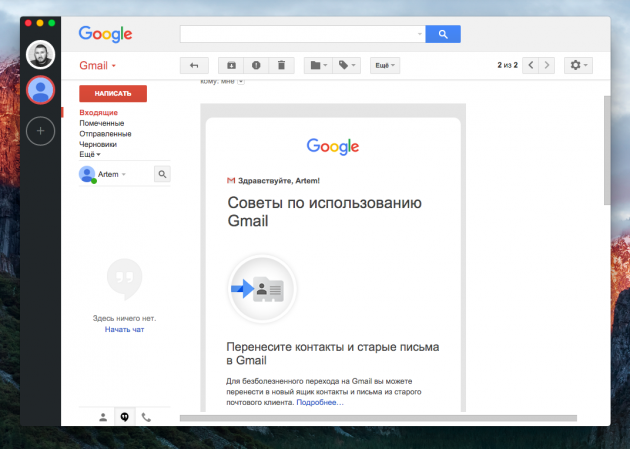
Task: Click the НАПИСАТЬ compose button
Action: 113,94
